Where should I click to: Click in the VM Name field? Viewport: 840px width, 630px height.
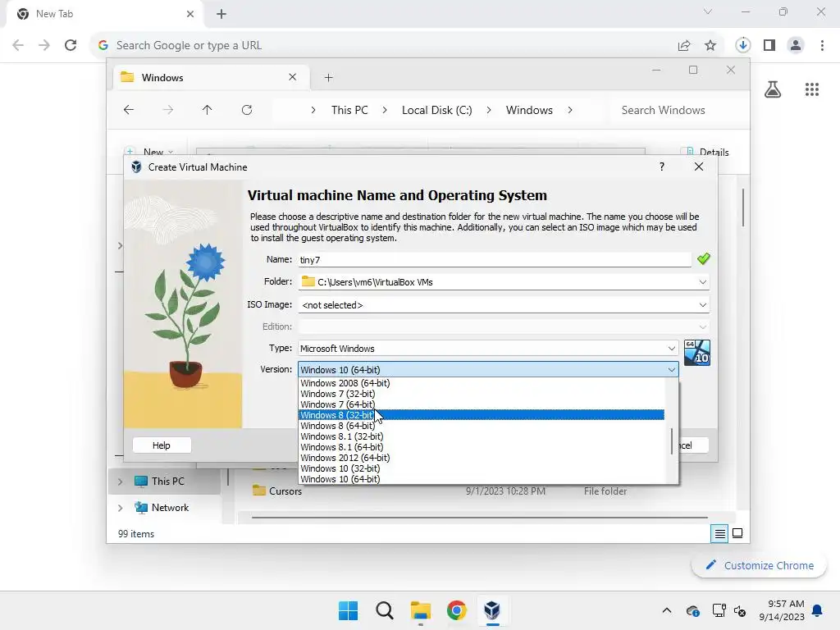coord(495,260)
